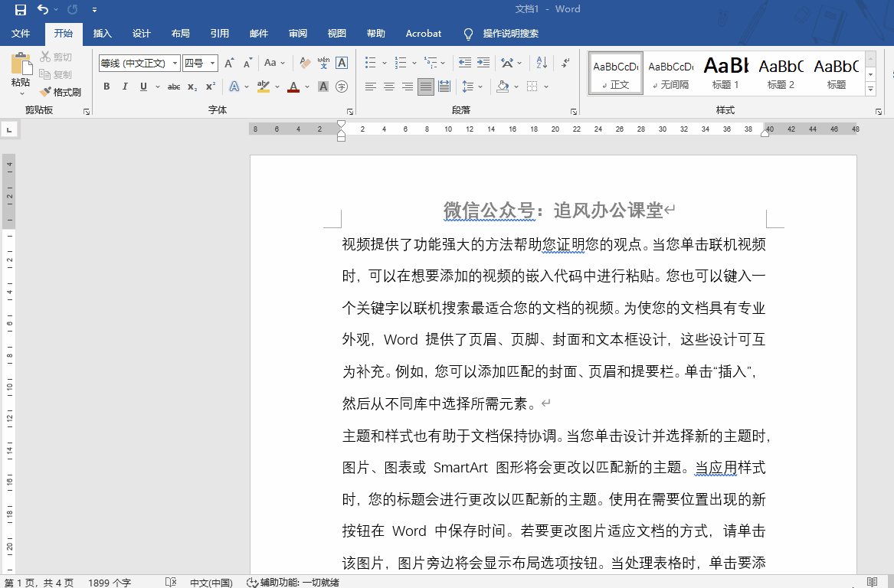Apply subscript formatting
Image resolution: width=894 pixels, height=588 pixels.
coord(192,87)
